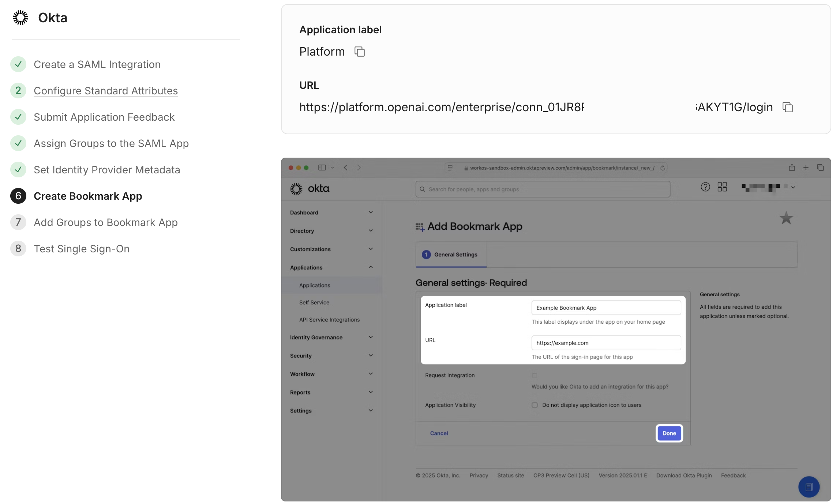Viewport: 840px width, 504px height.
Task: Open the search magnifier in Okta admin bar
Action: [423, 189]
